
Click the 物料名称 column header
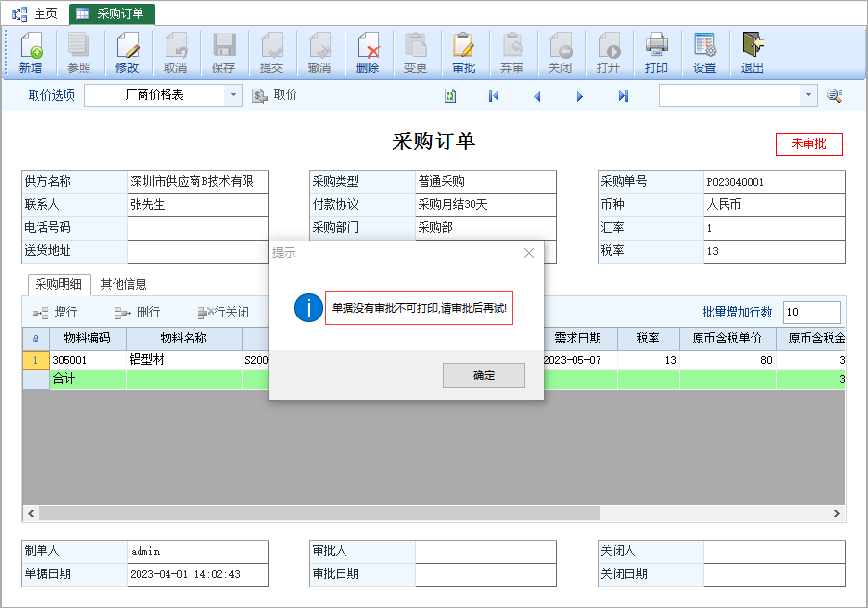(x=184, y=339)
